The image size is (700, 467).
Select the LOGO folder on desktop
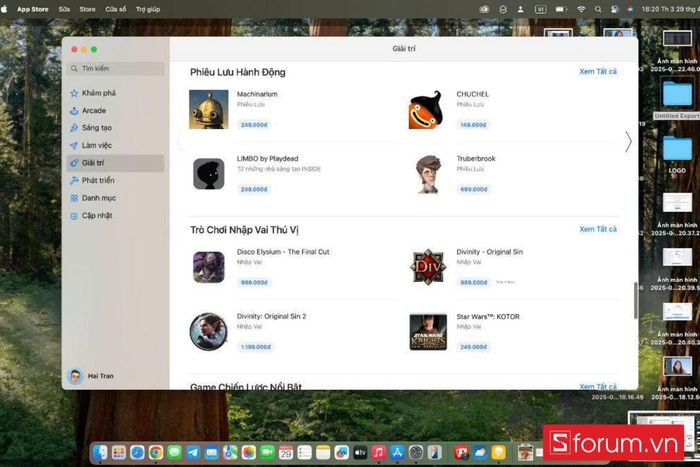tap(677, 154)
